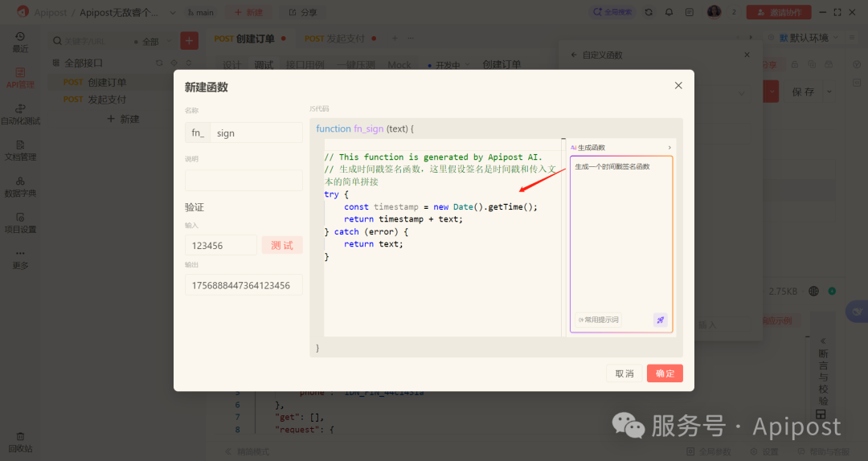Click the empty 说明 description field
This screenshot has width=868, height=461.
[x=244, y=181]
